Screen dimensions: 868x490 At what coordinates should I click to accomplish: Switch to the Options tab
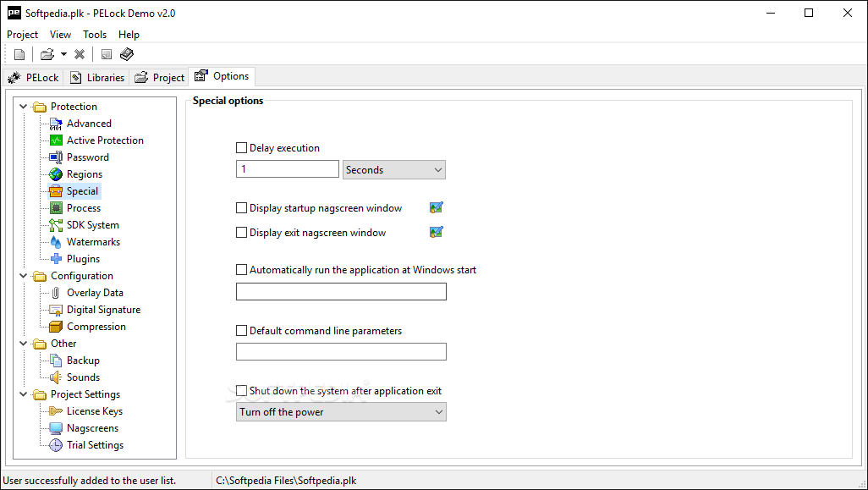222,76
